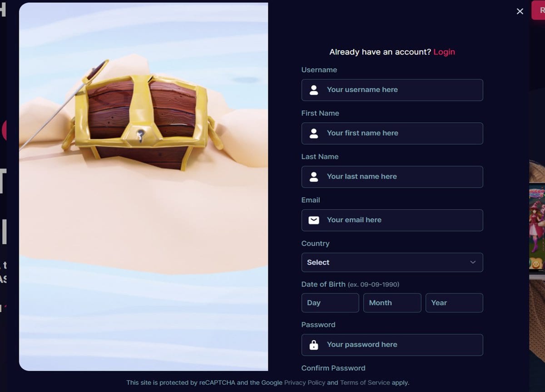Focus the 'Your email here' input
545x392 pixels.
(x=392, y=220)
